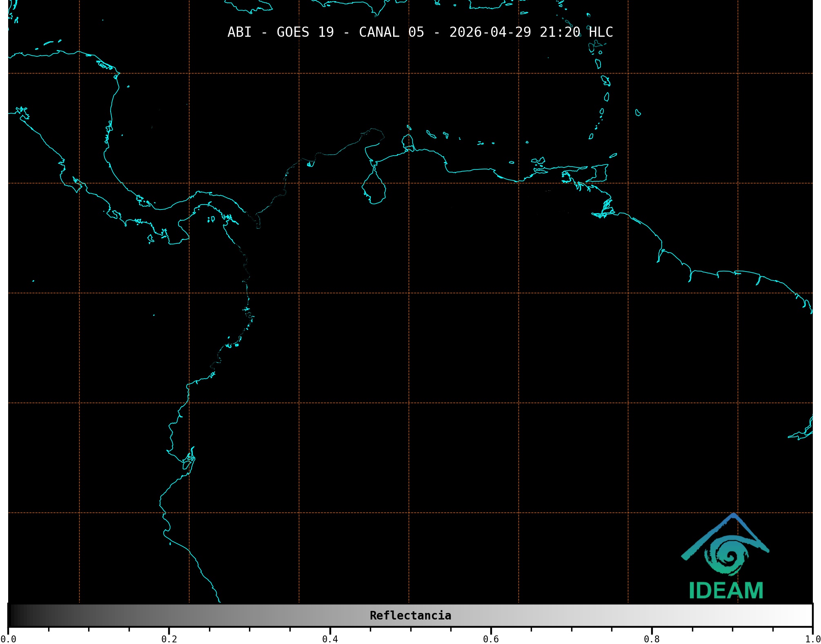Click the date 2026-04-29 in title
This screenshot has width=821, height=644.
pyautogui.click(x=490, y=32)
